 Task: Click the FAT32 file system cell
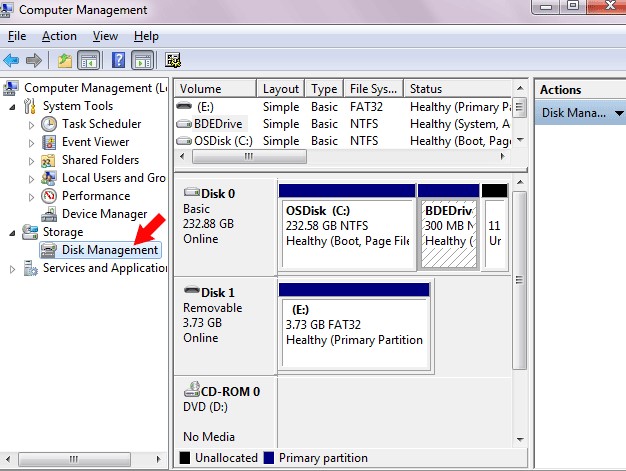[x=366, y=107]
